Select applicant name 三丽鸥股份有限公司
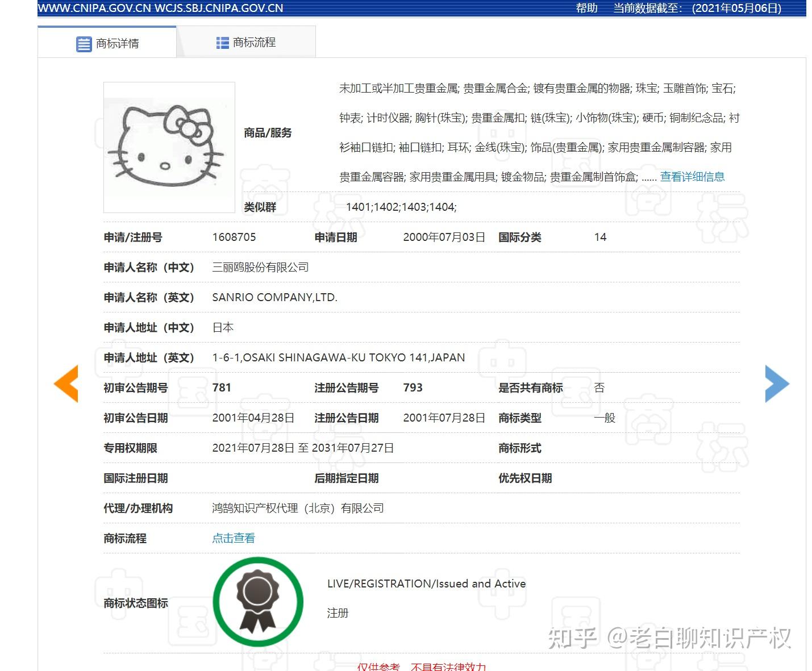 coord(260,267)
